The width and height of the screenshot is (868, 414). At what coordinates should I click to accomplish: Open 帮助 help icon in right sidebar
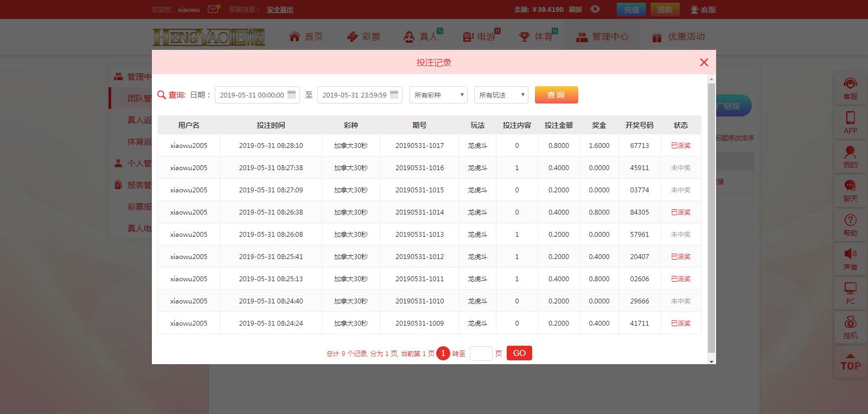850,225
